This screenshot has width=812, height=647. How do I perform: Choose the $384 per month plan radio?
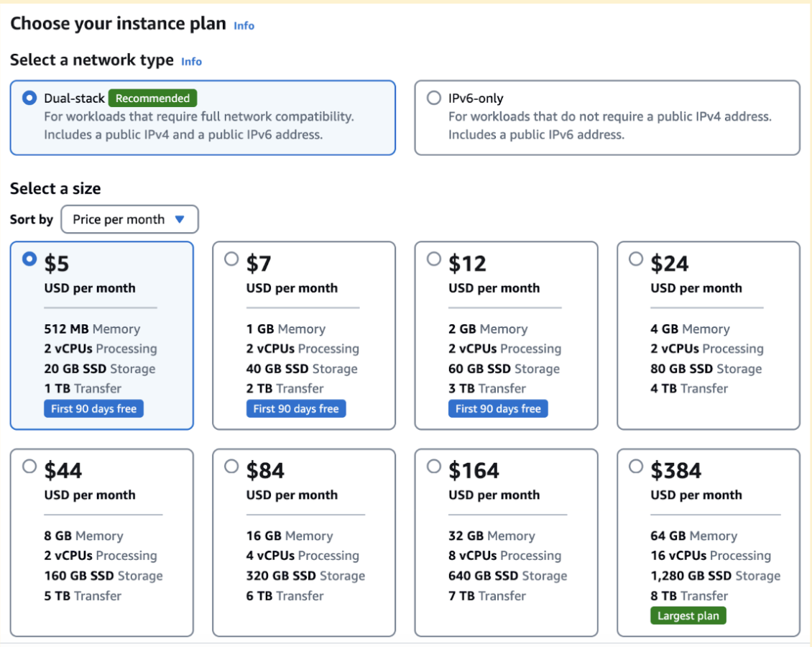coord(636,467)
